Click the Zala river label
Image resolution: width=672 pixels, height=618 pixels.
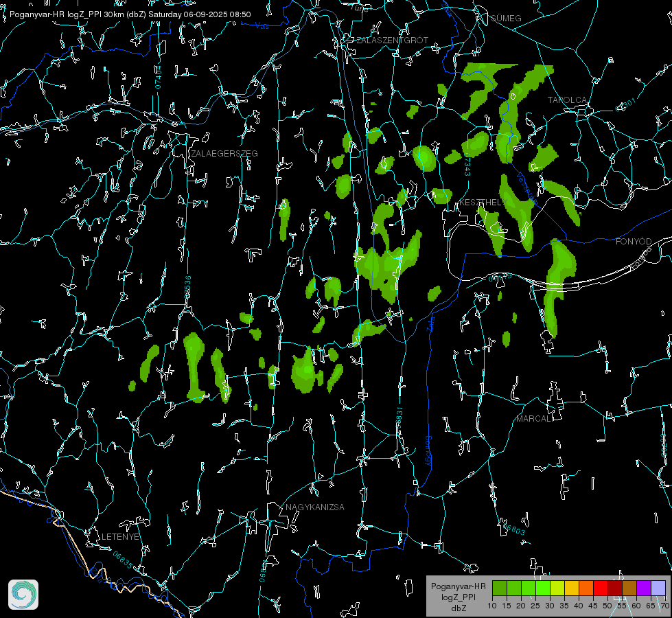(430, 323)
